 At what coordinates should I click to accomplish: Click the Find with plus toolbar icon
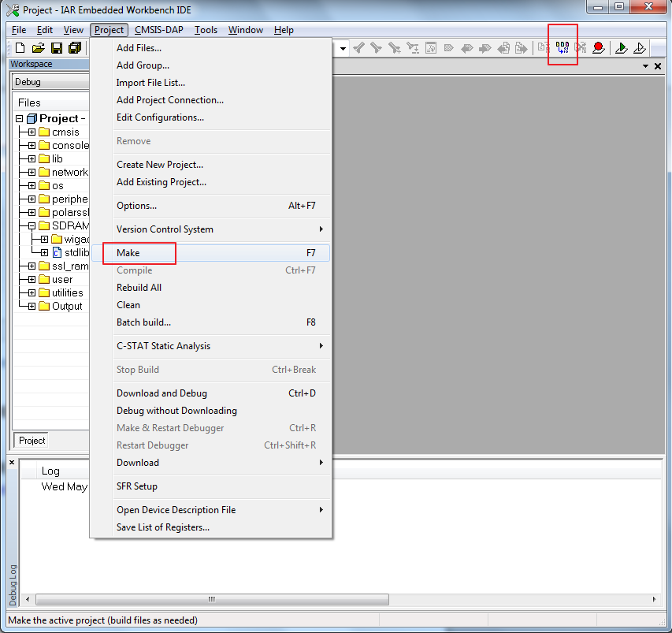click(x=394, y=47)
